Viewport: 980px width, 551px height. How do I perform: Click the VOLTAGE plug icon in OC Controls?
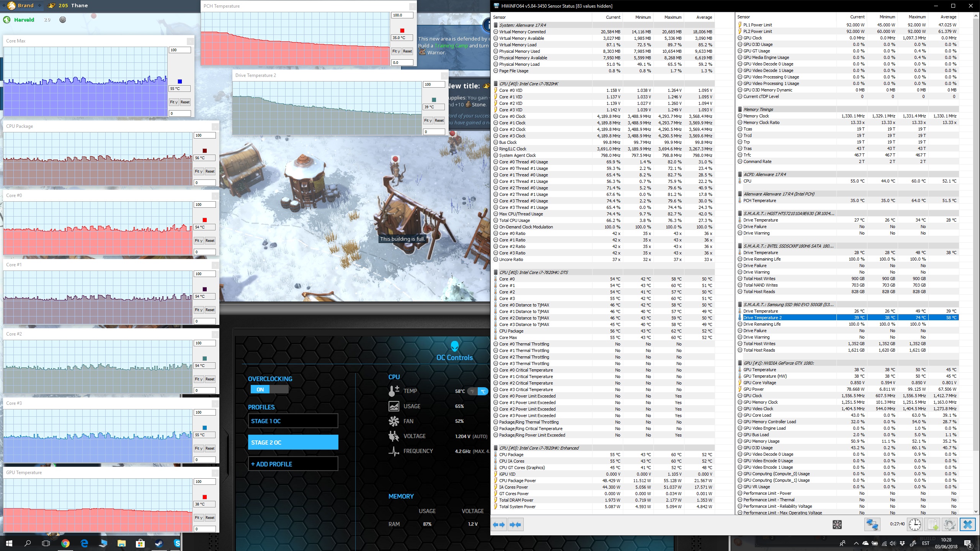(394, 436)
